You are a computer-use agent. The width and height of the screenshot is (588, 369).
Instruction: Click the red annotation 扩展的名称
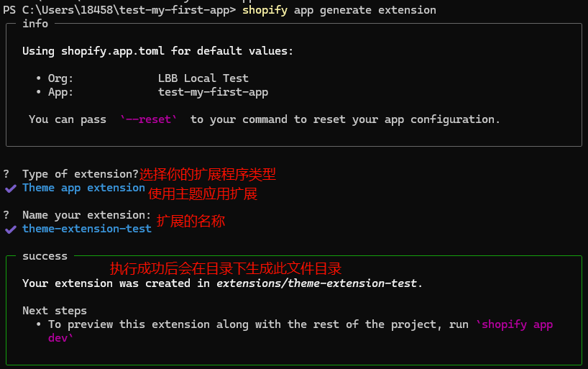[190, 221]
